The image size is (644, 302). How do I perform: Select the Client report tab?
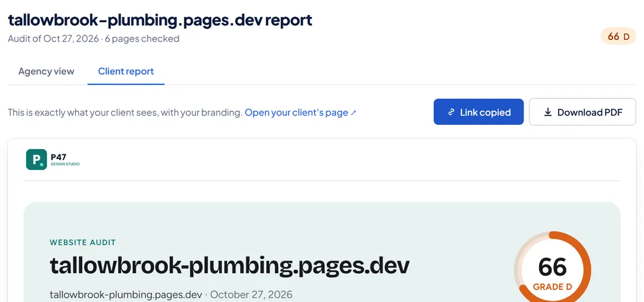click(x=126, y=71)
